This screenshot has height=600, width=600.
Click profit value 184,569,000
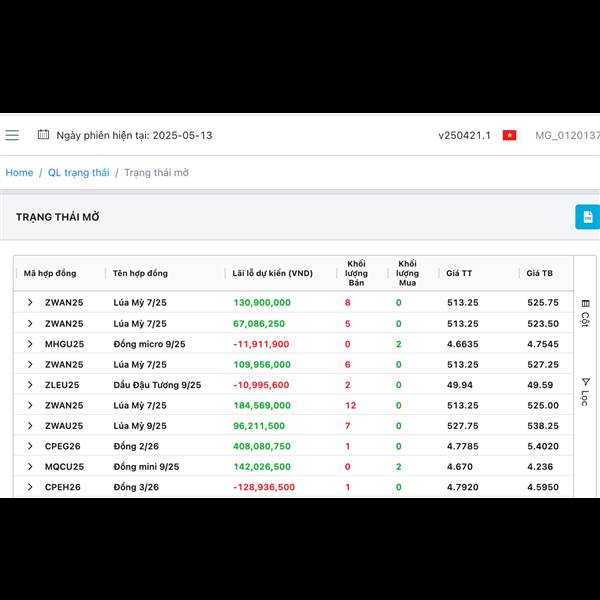[x=262, y=405]
